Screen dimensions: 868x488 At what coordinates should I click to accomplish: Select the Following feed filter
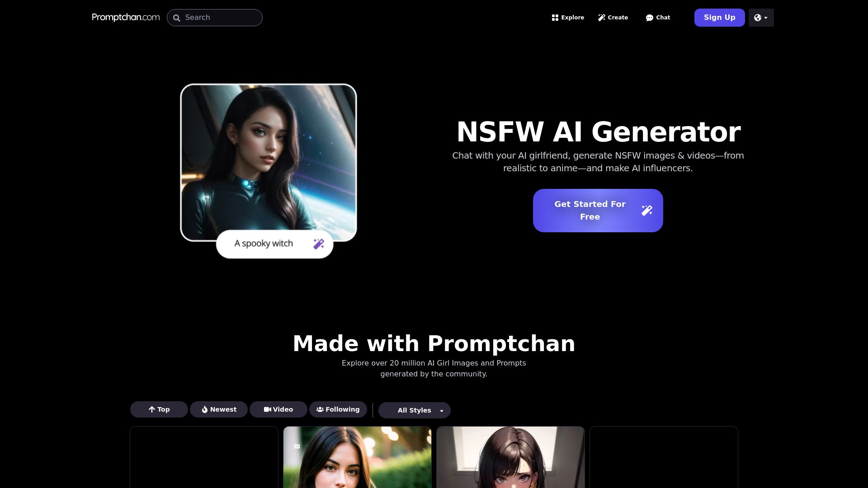[x=338, y=409]
